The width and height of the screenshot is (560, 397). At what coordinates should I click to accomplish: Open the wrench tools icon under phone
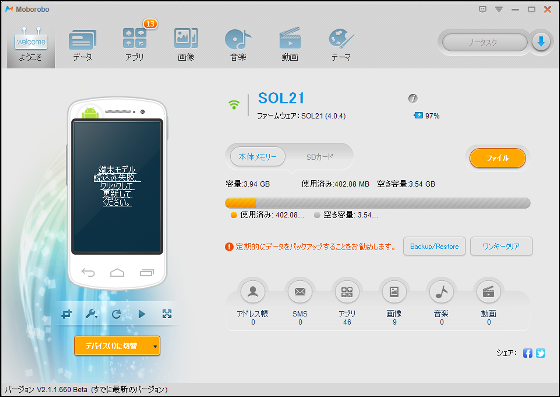pyautogui.click(x=92, y=314)
